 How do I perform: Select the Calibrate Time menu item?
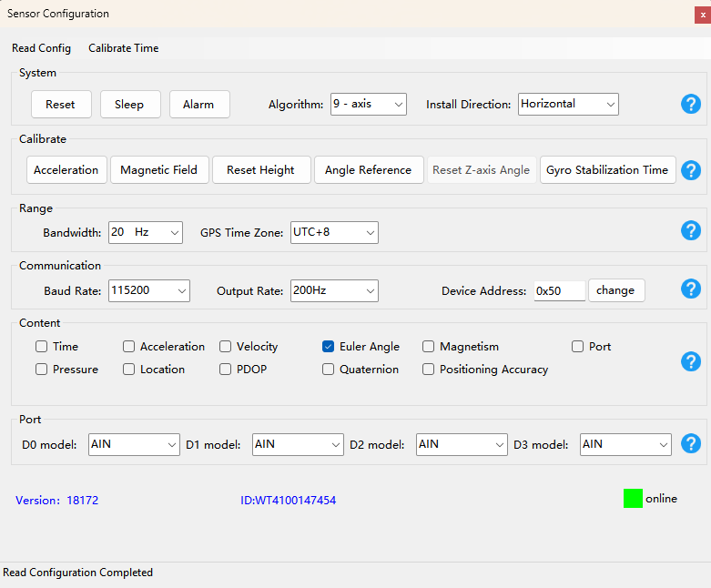coord(123,48)
